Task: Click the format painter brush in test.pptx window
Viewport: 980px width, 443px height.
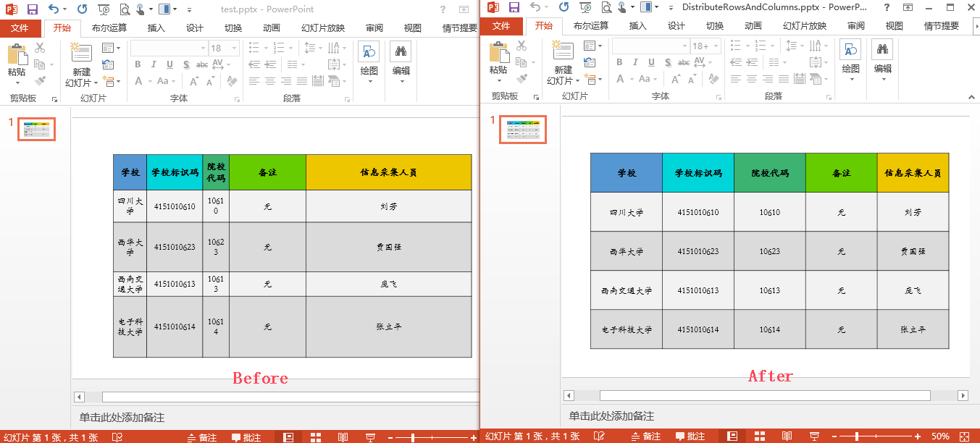Action: pyautogui.click(x=40, y=81)
